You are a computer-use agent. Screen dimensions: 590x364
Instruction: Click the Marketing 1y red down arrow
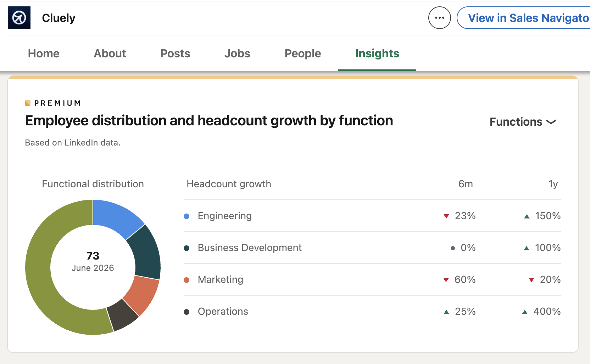[531, 280]
